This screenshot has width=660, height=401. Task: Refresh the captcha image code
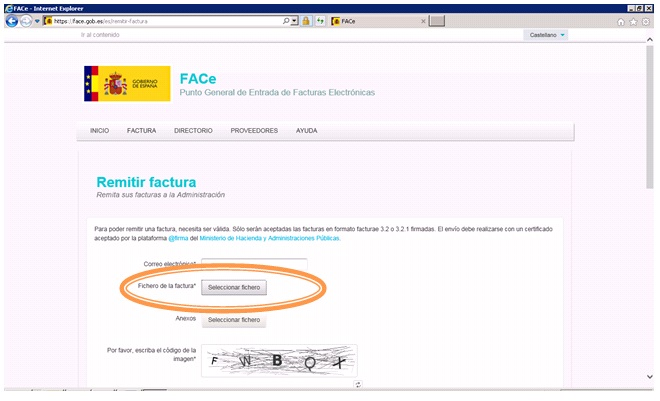pyautogui.click(x=357, y=385)
